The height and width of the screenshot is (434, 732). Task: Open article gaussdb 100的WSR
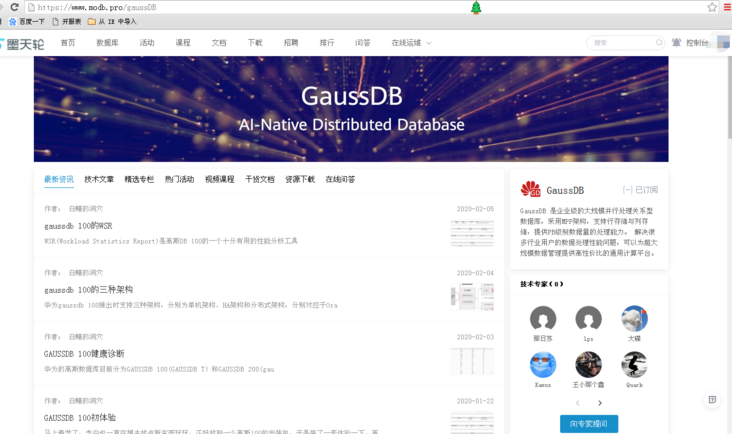(78, 226)
